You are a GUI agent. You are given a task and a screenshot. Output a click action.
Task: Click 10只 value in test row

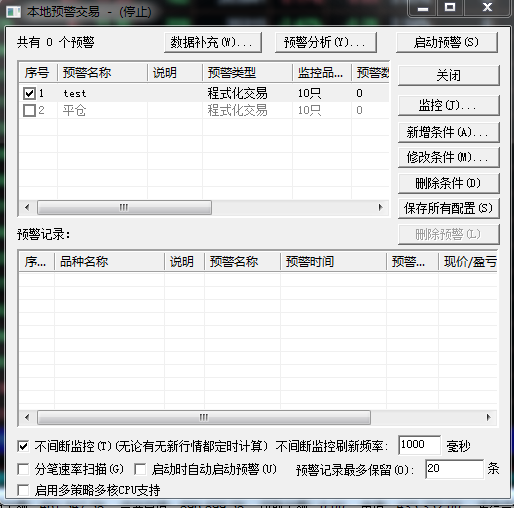pyautogui.click(x=310, y=93)
